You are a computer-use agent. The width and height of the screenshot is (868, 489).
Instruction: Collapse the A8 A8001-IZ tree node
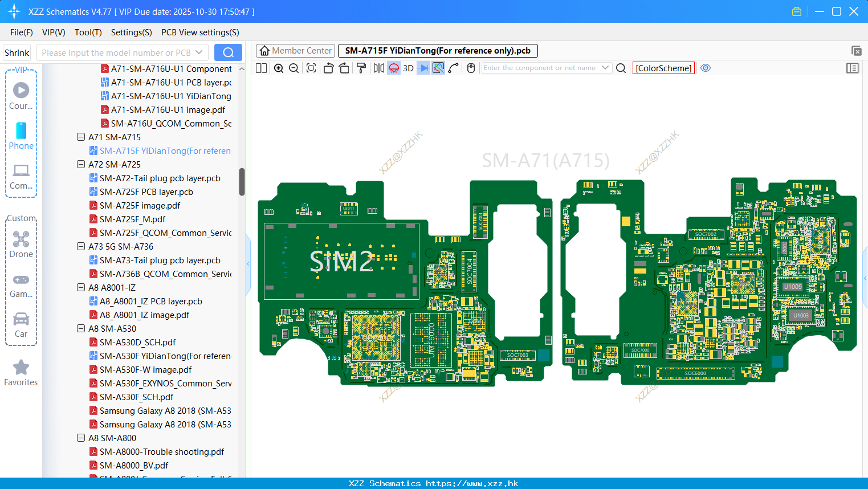(81, 287)
